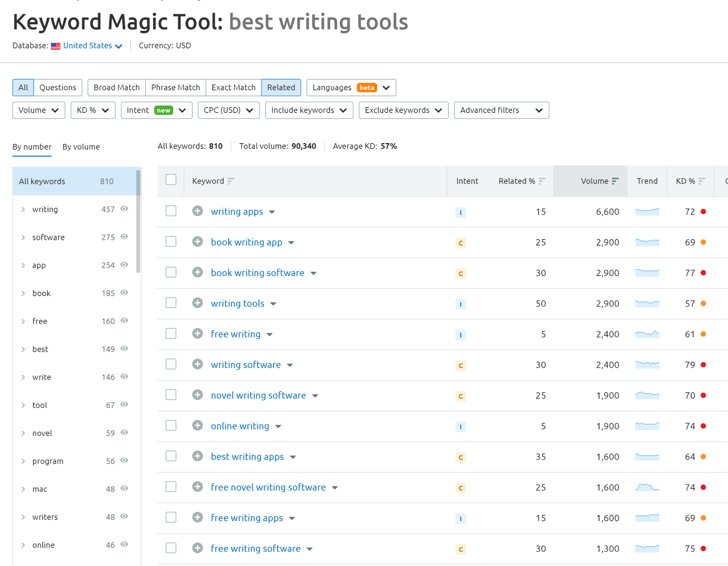The width and height of the screenshot is (728, 566).
Task: Add 'free writing apps' with plus icon
Action: click(x=197, y=517)
